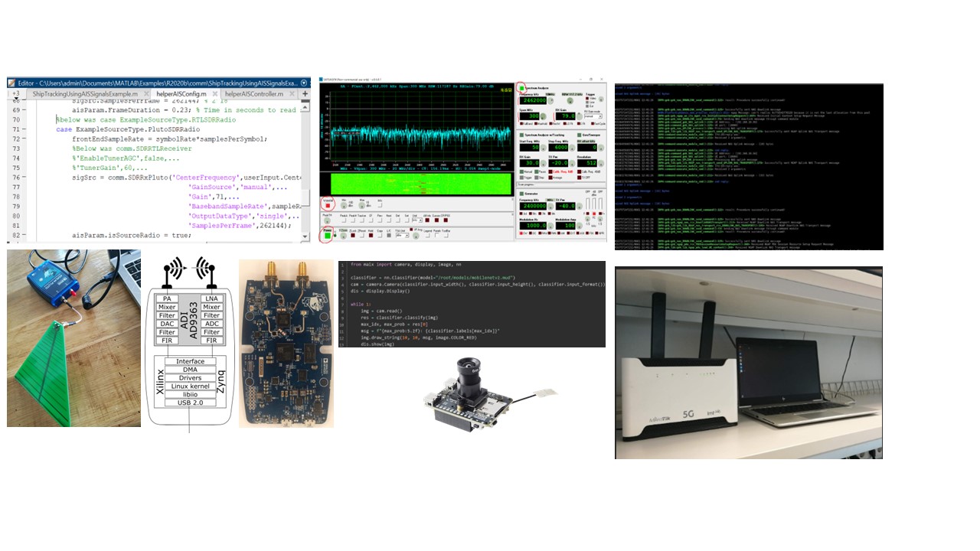Select the Line trigger option
This screenshot has width=980, height=551.
pyautogui.click(x=587, y=102)
